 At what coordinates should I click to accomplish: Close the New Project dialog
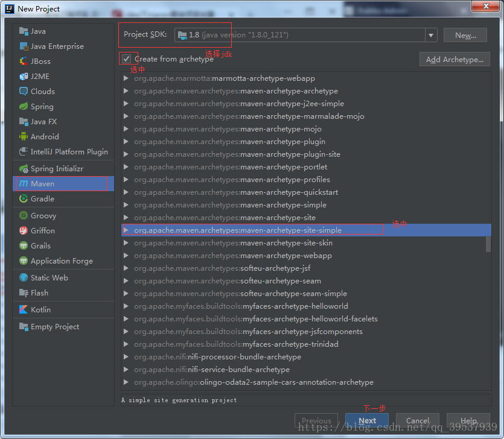tap(486, 6)
